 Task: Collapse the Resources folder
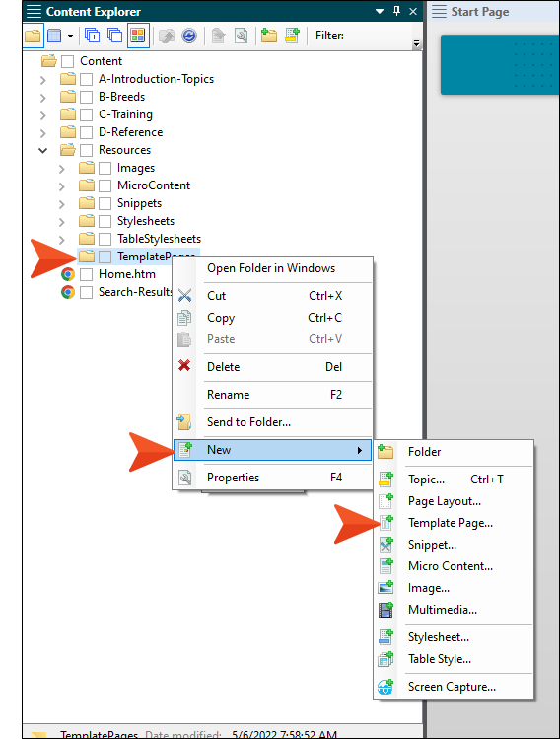(x=42, y=150)
